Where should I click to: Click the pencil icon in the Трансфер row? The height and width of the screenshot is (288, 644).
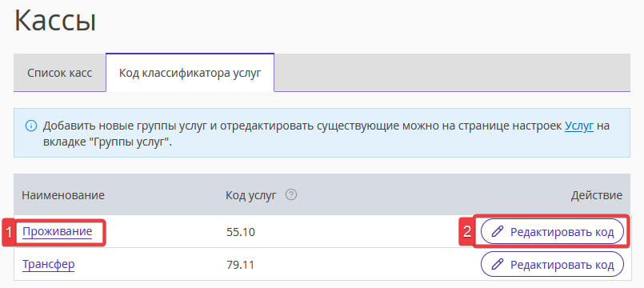[497, 265]
